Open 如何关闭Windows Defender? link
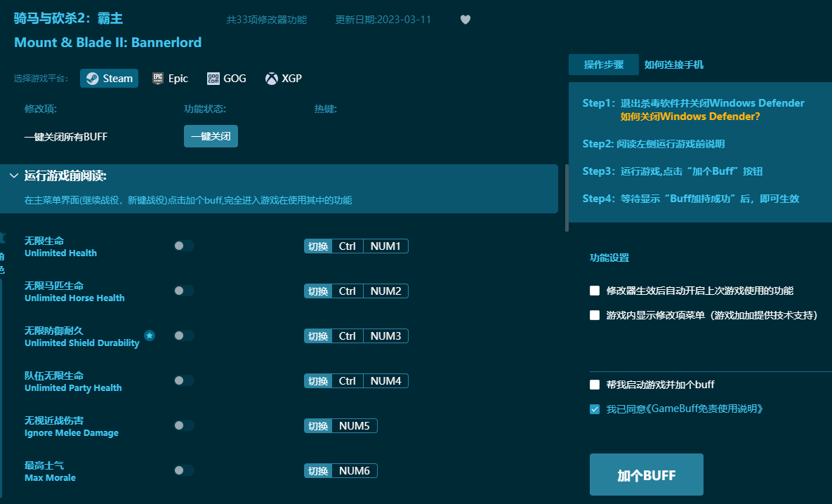832x504 pixels. pyautogui.click(x=689, y=117)
